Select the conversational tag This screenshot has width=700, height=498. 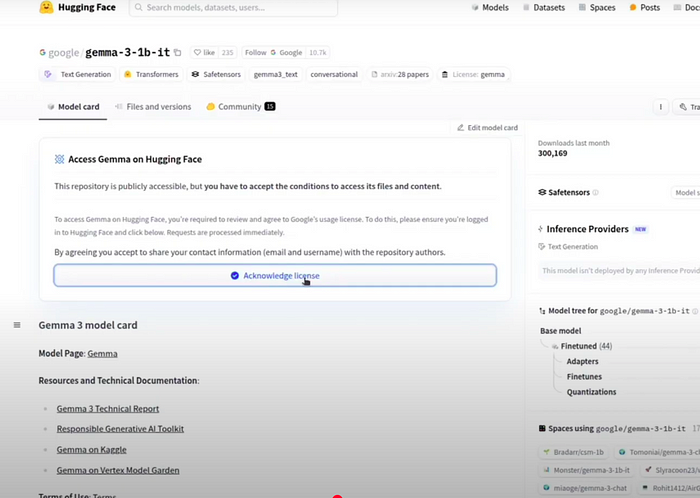coord(334,75)
